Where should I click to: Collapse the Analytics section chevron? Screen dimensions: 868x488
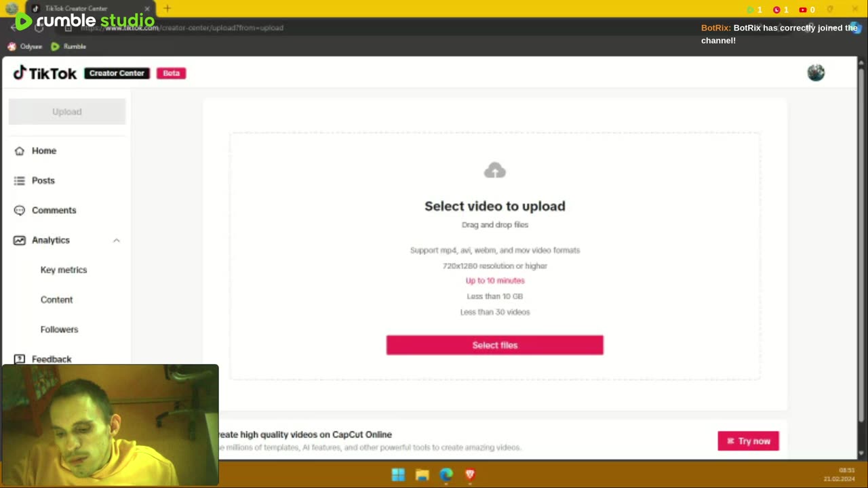(116, 240)
